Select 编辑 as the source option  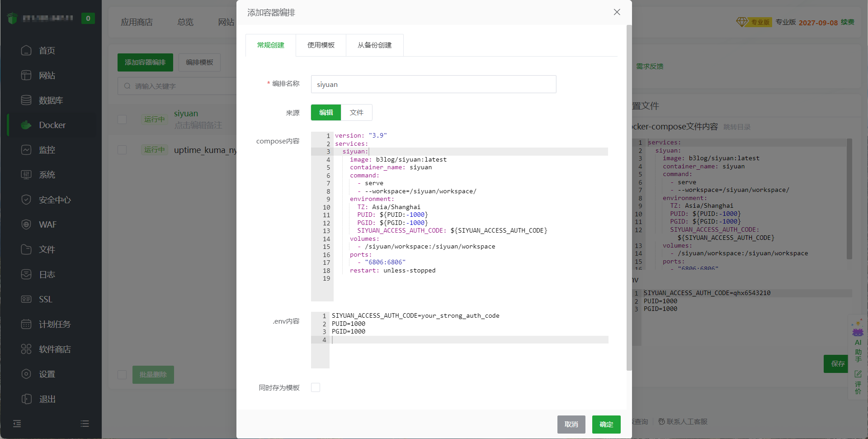click(326, 113)
